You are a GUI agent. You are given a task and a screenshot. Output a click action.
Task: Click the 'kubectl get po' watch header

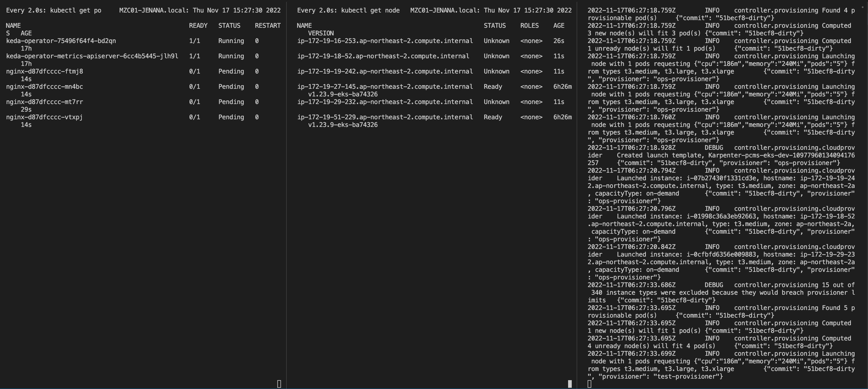point(75,10)
